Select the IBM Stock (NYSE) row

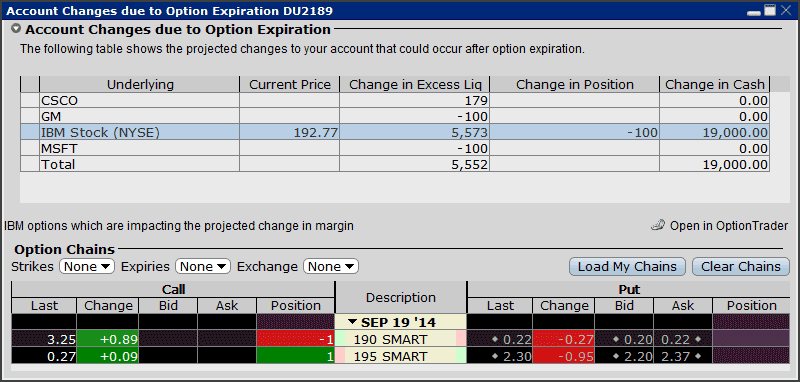394,133
